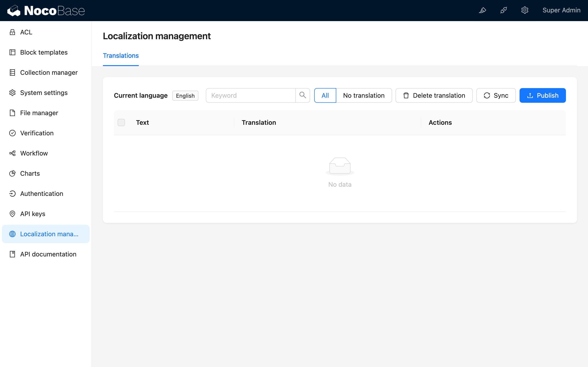Click the search magnifier icon
This screenshot has height=367, width=588.
coord(302,95)
